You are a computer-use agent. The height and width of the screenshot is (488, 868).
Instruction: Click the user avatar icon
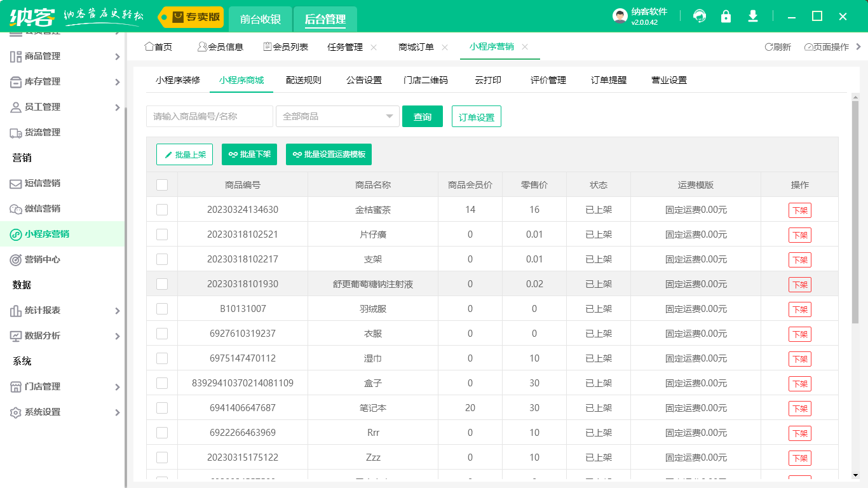(620, 17)
